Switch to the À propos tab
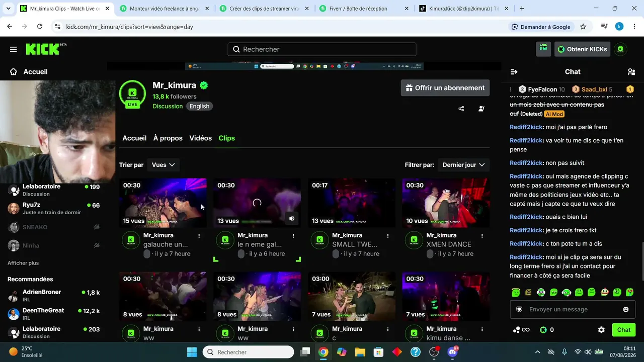This screenshot has width=644, height=362. (x=168, y=138)
